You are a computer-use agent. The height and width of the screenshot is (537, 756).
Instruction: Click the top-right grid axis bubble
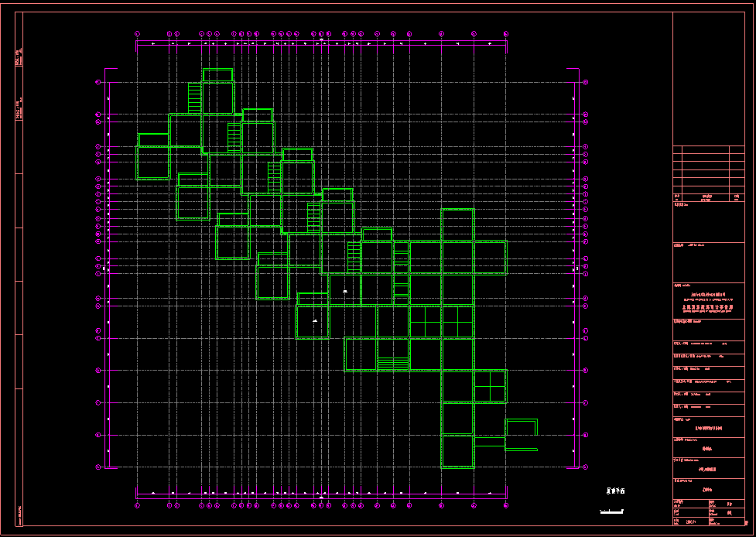click(x=506, y=34)
